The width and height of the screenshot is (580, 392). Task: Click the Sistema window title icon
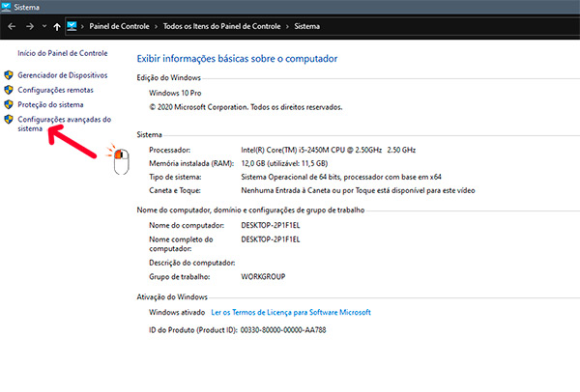coord(6,7)
